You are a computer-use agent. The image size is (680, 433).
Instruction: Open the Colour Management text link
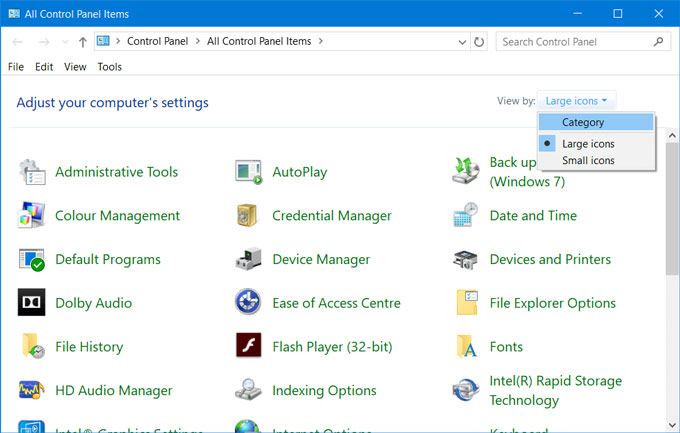click(117, 216)
